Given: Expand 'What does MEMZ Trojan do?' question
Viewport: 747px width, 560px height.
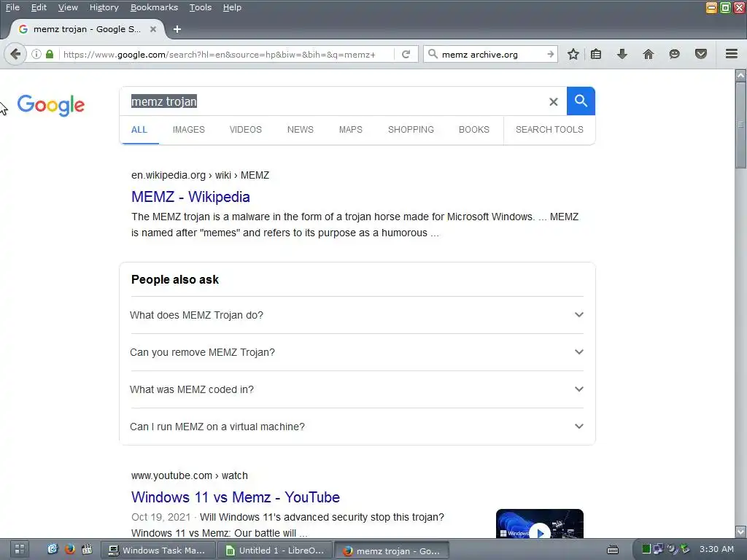Looking at the screenshot, I should coord(357,315).
